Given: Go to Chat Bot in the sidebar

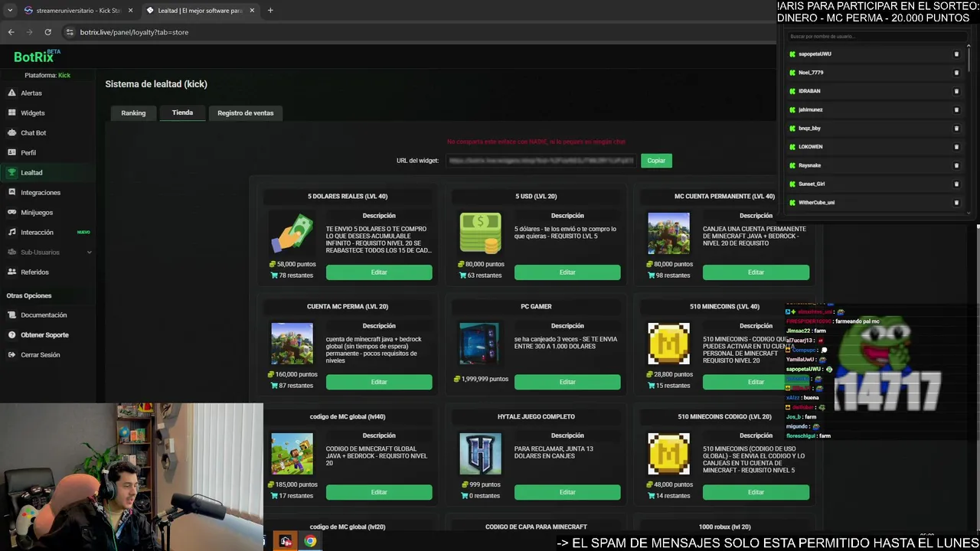Looking at the screenshot, I should 33,132.
